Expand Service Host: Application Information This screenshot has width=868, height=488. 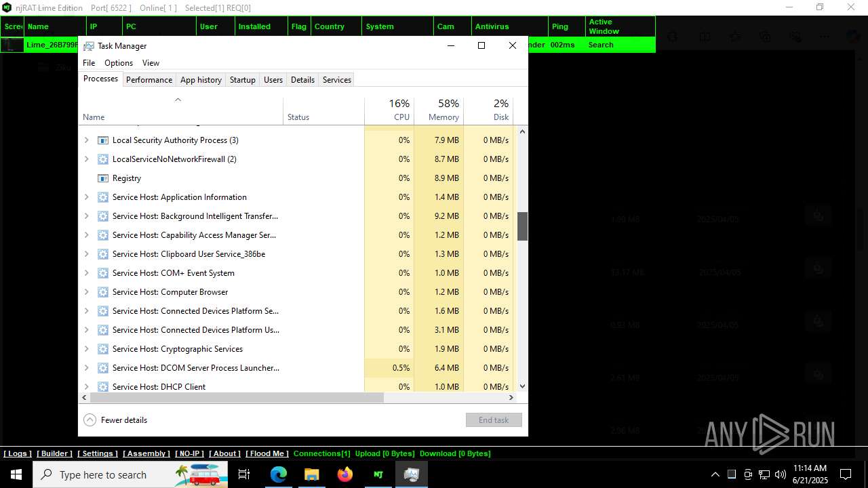[x=86, y=197]
